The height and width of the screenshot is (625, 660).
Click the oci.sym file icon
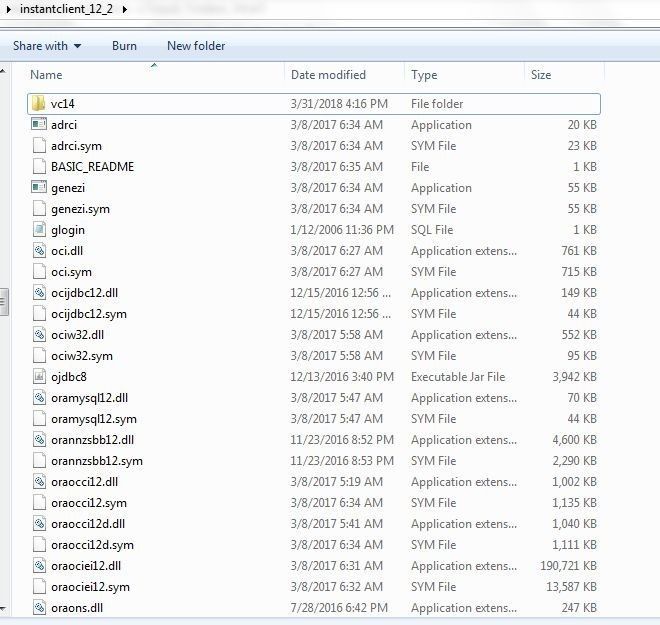[39, 272]
